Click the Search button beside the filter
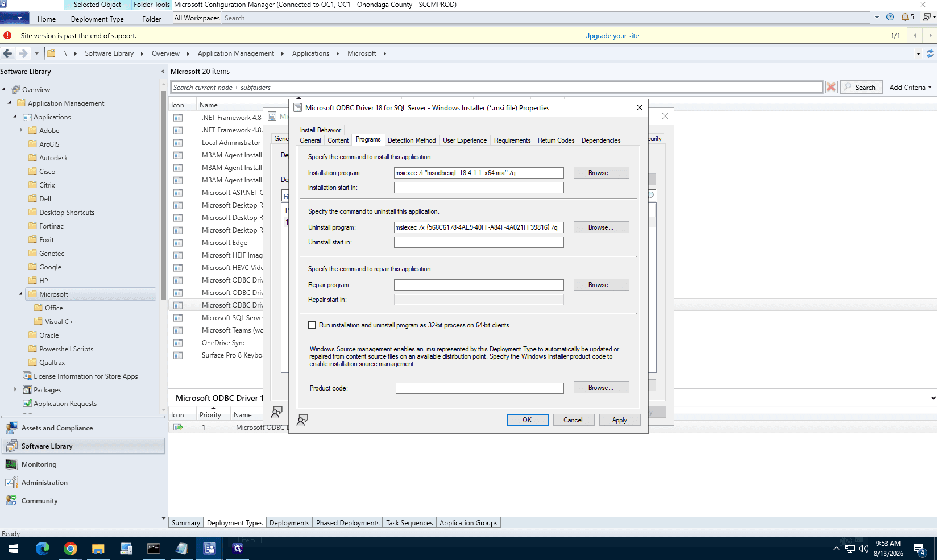This screenshot has height=560, width=937. tap(861, 87)
